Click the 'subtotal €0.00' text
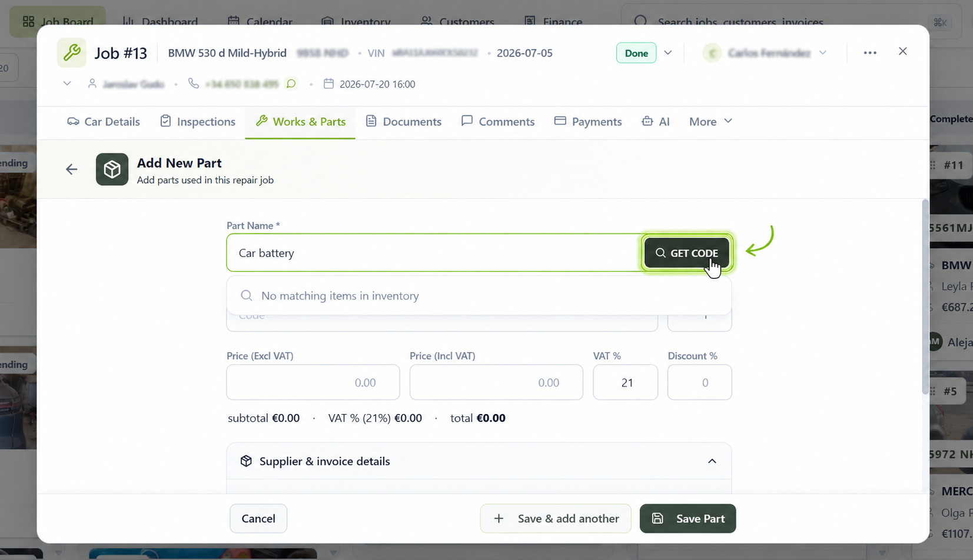The height and width of the screenshot is (560, 973). 264,418
